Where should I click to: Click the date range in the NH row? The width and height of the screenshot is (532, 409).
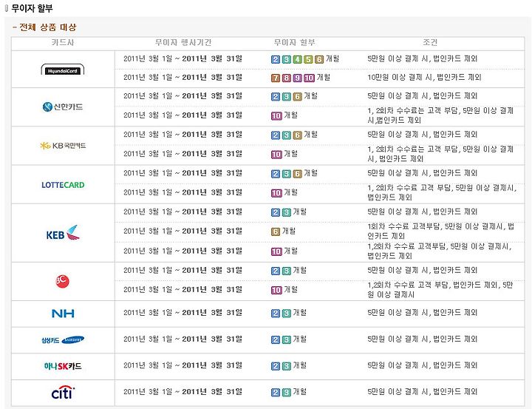183,313
